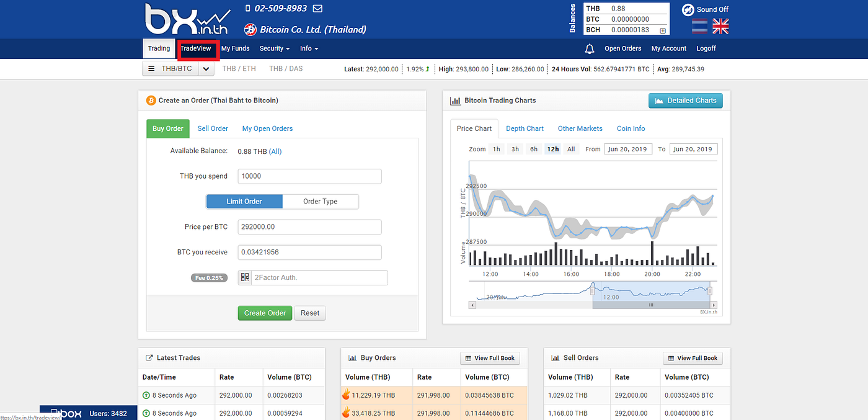Set chart zoom to 12h
Image resolution: width=868 pixels, height=420 pixels.
tap(552, 149)
